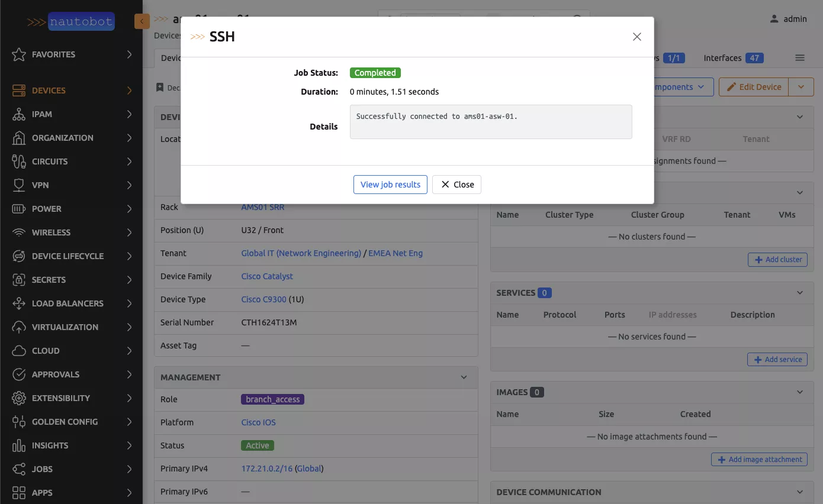Collapse the sidebar with orange arrow button
The height and width of the screenshot is (504, 823).
(x=142, y=21)
